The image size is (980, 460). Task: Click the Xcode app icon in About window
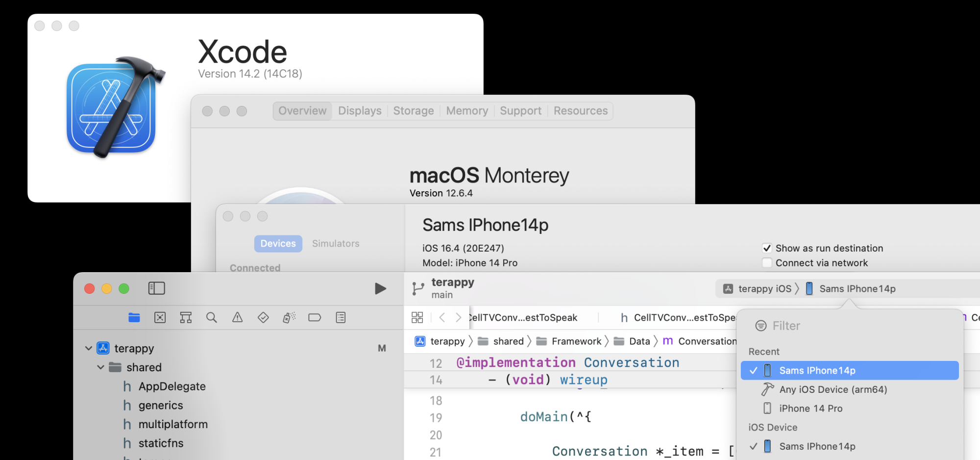116,107
